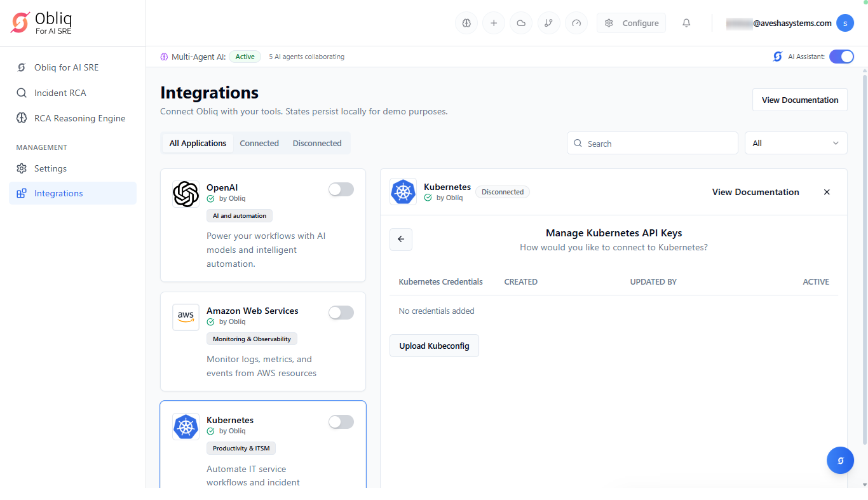Switch to the Disconnected tab
This screenshot has height=500, width=868.
click(x=317, y=144)
